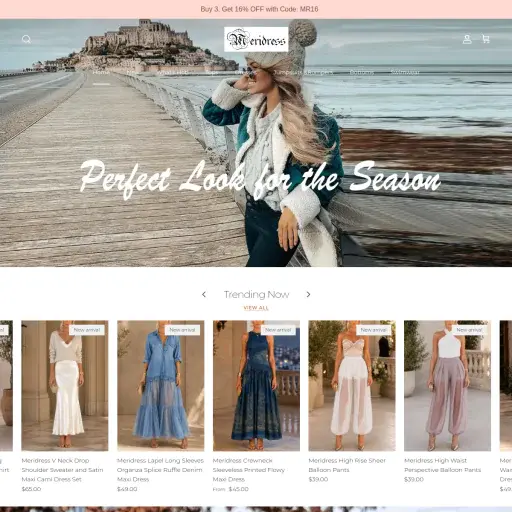Show previous Trending Now products
Viewport: 512px width, 512px height.
click(x=204, y=294)
